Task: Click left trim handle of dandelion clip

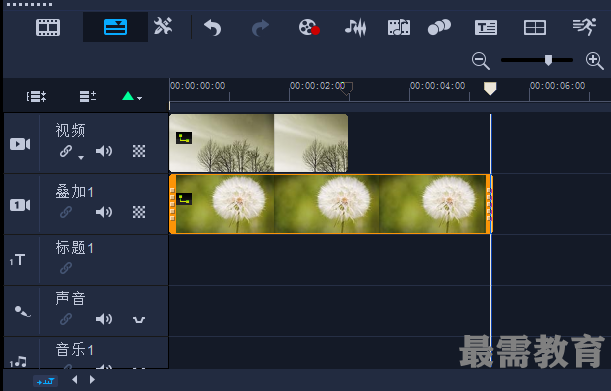Action: pos(172,204)
